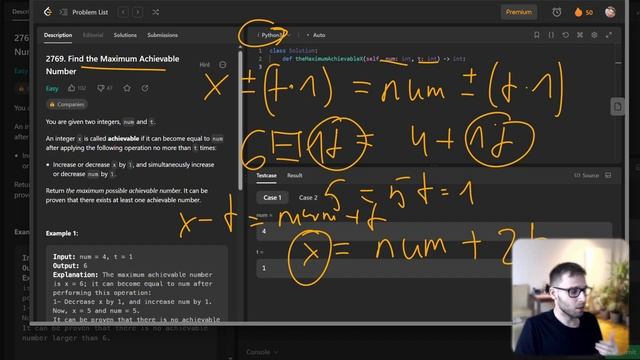Pick a random problem shuffle icon
This screenshot has height=360, width=640.
(x=156, y=12)
